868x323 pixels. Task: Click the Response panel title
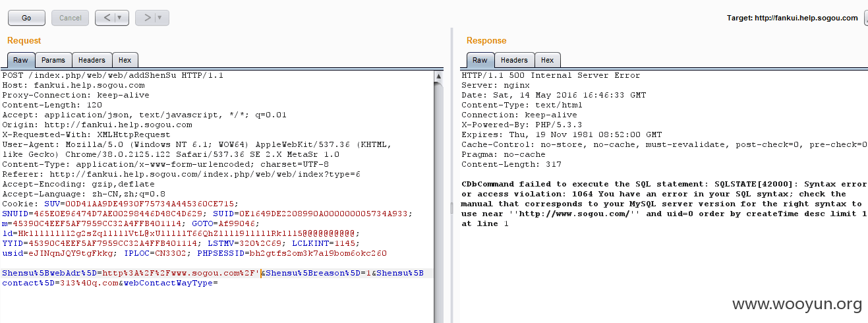click(x=486, y=41)
